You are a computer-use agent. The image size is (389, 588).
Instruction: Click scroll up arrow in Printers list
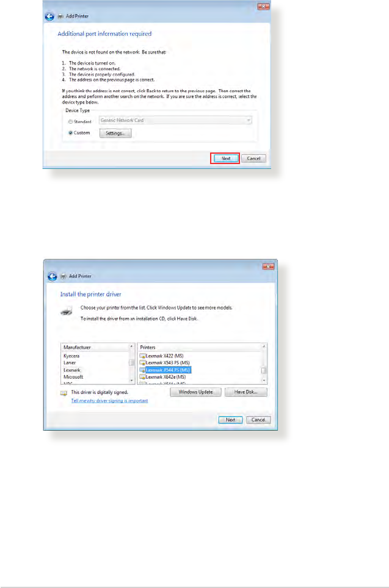tap(264, 347)
